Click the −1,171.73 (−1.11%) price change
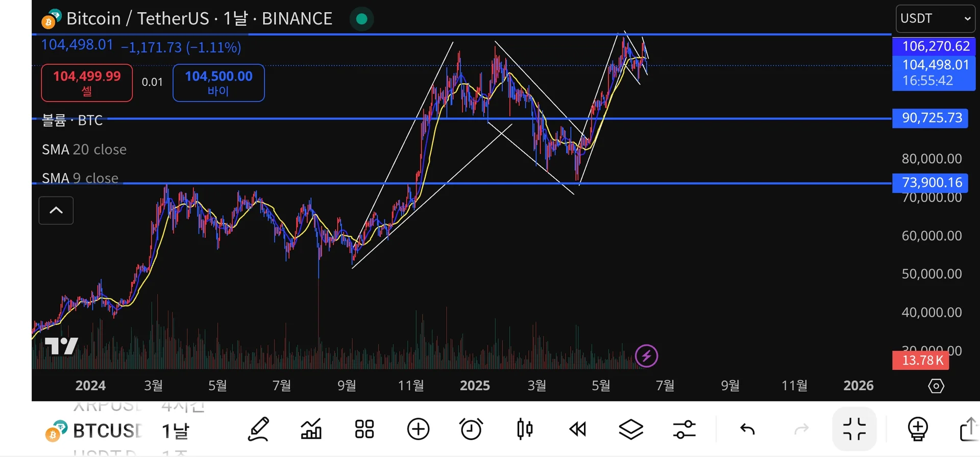Image resolution: width=980 pixels, height=457 pixels. click(181, 47)
